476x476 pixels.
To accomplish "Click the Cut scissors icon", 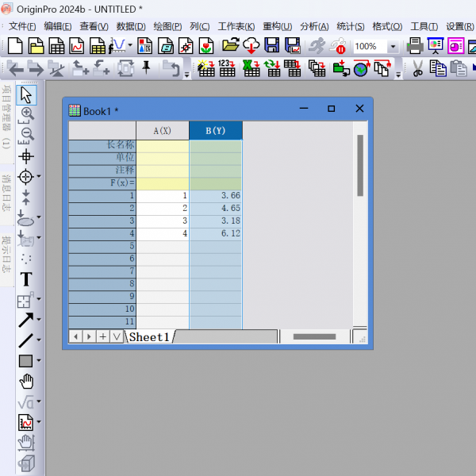I will click(417, 68).
